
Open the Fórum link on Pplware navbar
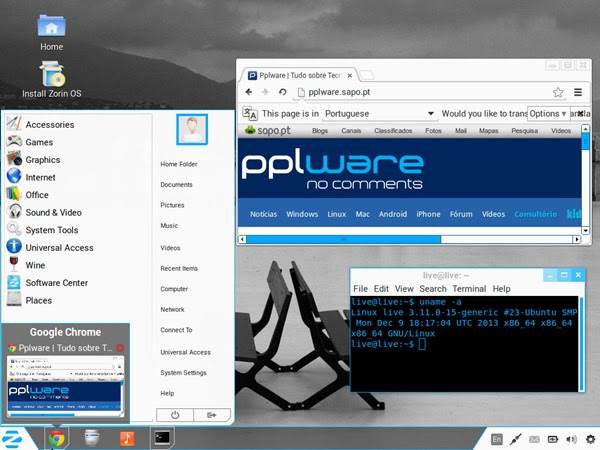461,214
